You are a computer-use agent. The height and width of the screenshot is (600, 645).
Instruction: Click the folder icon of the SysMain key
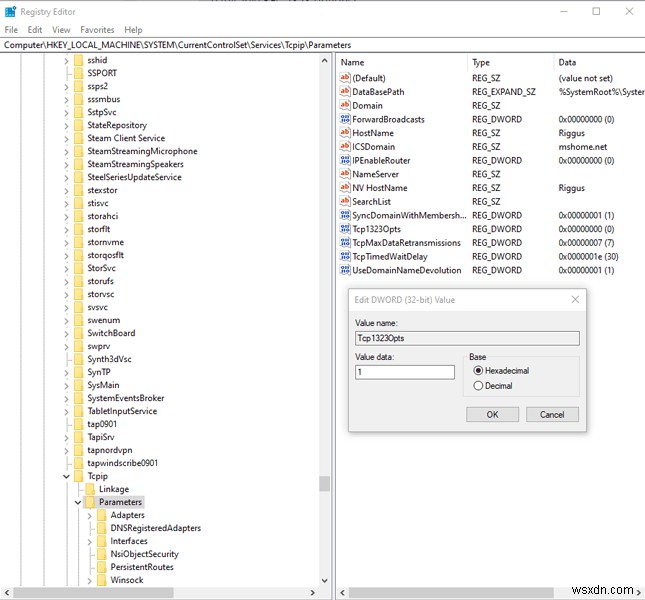tap(79, 385)
